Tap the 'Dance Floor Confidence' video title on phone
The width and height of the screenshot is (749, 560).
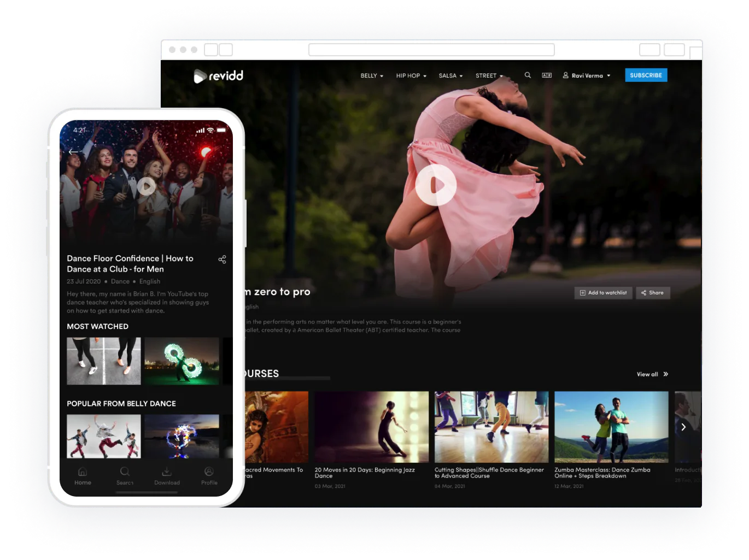130,264
